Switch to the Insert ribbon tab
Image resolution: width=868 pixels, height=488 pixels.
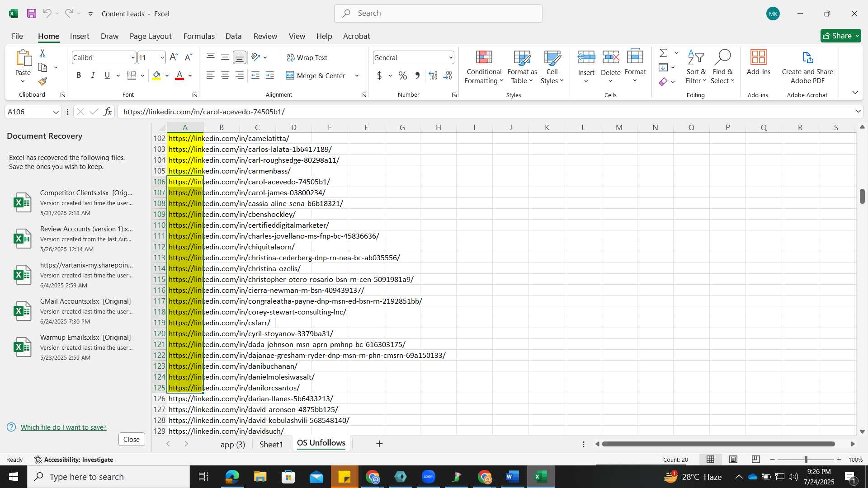[x=80, y=36]
